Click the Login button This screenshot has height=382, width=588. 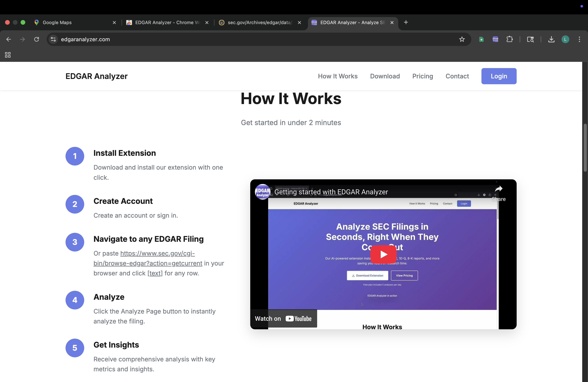click(499, 76)
